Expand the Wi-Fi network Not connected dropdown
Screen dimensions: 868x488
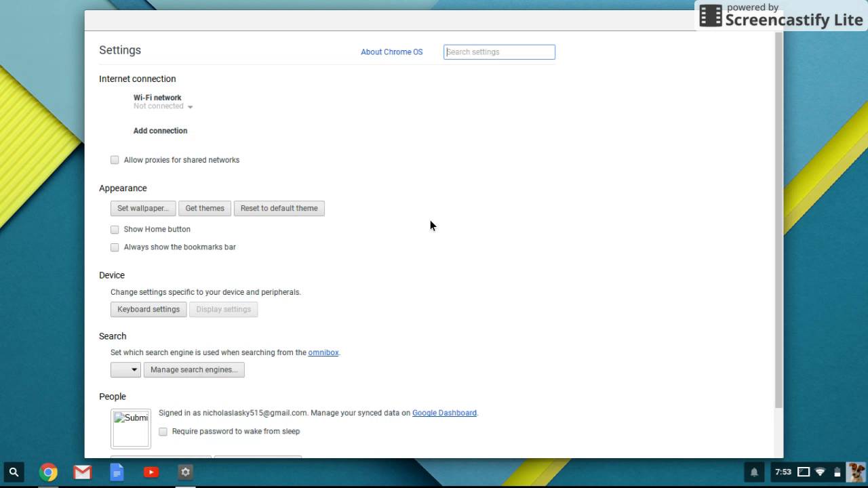coord(163,106)
